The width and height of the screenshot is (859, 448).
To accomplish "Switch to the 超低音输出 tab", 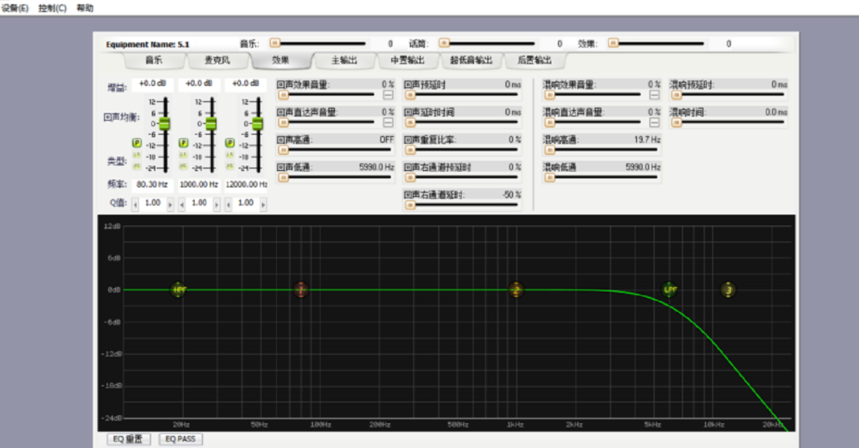I will (471, 60).
